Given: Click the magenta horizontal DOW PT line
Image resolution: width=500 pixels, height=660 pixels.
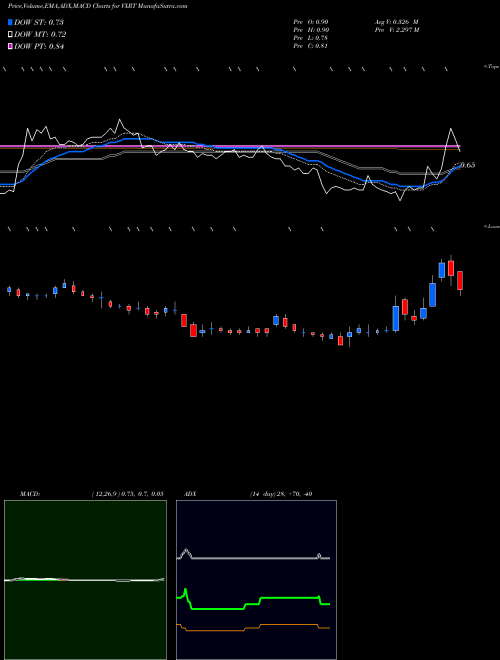Looking at the screenshot, I should (229, 146).
